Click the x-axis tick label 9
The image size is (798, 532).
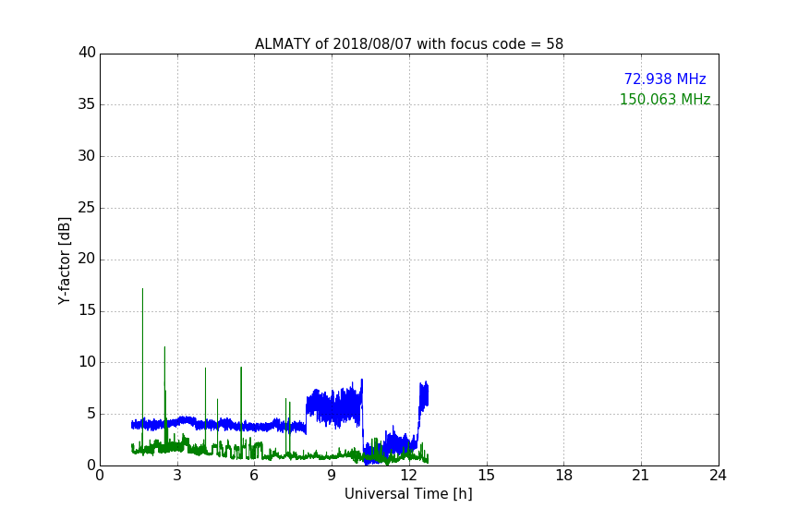(332, 476)
